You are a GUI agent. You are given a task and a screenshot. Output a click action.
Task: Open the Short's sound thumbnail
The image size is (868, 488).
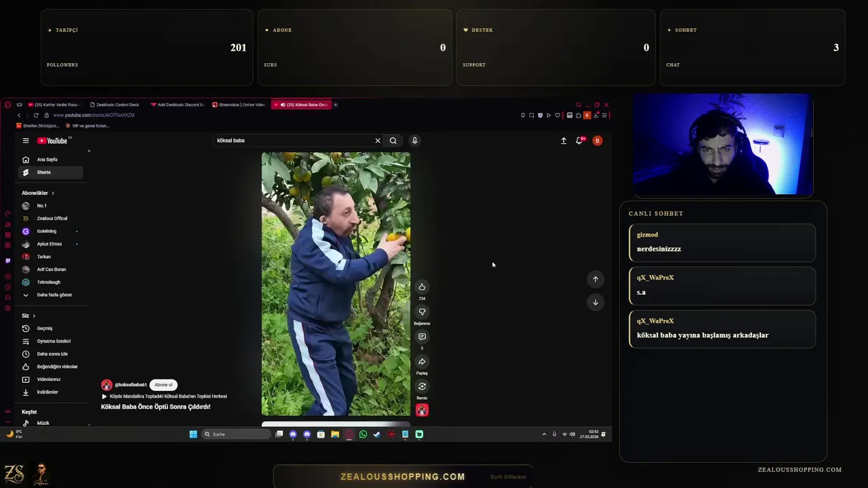(422, 410)
